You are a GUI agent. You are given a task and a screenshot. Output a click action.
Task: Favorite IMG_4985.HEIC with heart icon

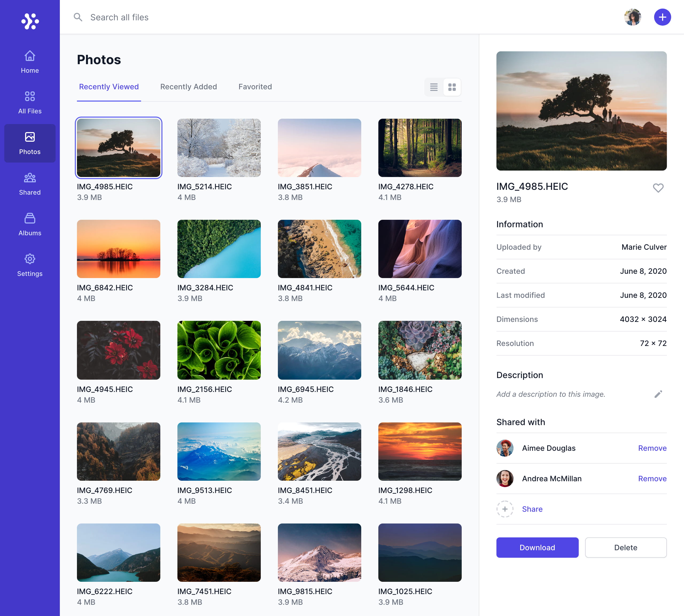[658, 187]
